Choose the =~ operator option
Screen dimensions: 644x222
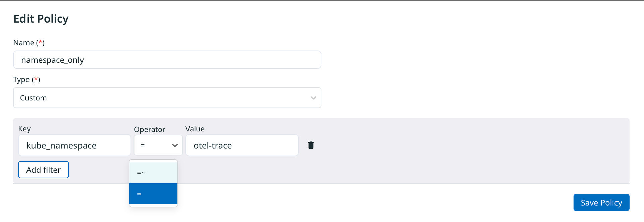pyautogui.click(x=153, y=173)
